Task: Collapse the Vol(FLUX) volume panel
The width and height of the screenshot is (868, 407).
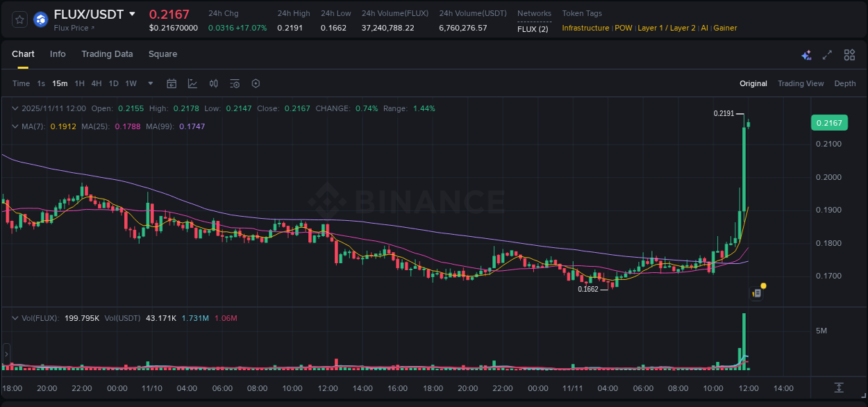Action: (x=15, y=317)
